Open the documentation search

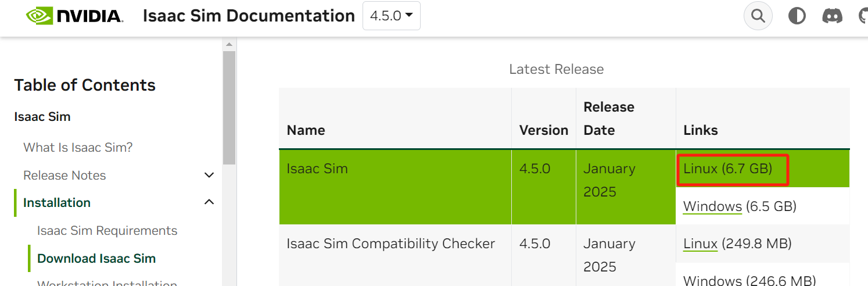click(758, 16)
